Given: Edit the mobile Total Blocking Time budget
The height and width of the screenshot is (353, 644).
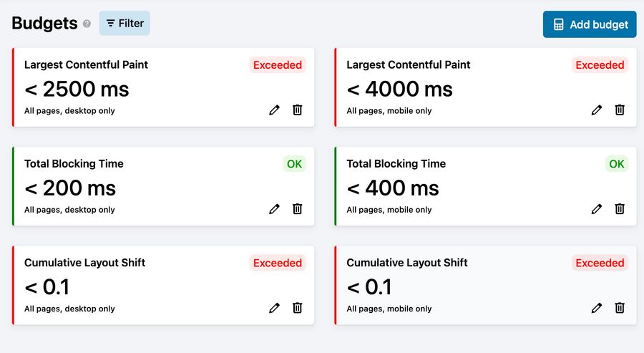Looking at the screenshot, I should [597, 209].
